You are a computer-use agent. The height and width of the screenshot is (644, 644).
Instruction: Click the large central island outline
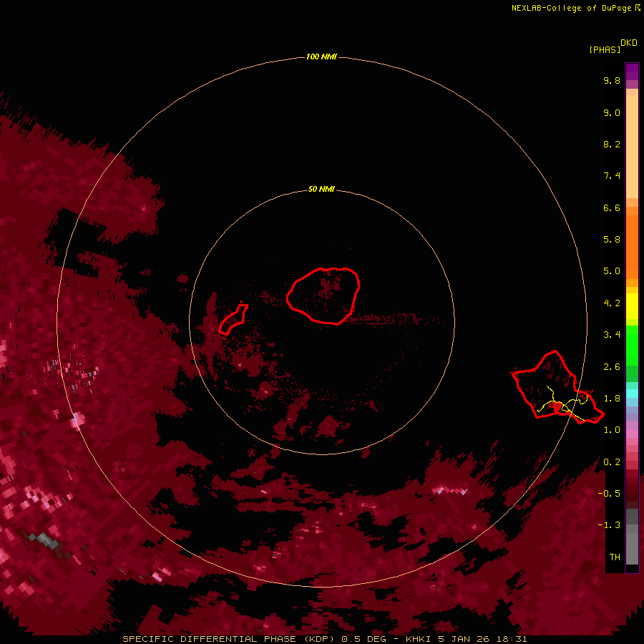[323, 296]
